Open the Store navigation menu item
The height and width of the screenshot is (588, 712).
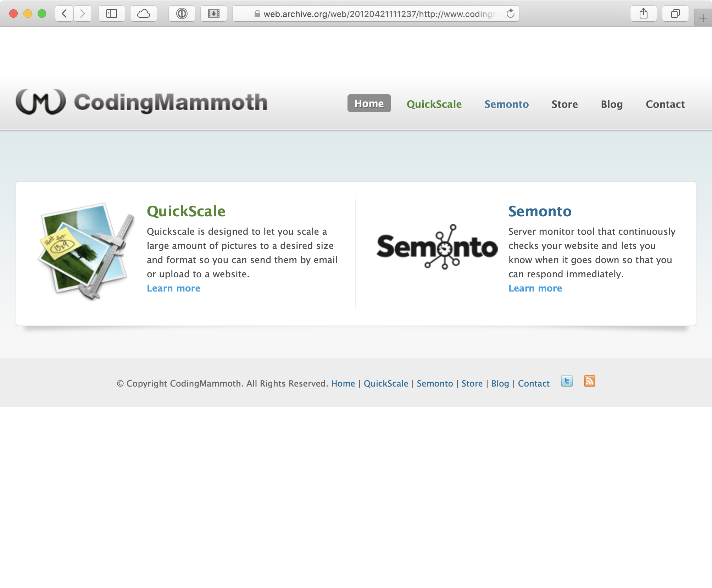coord(564,104)
